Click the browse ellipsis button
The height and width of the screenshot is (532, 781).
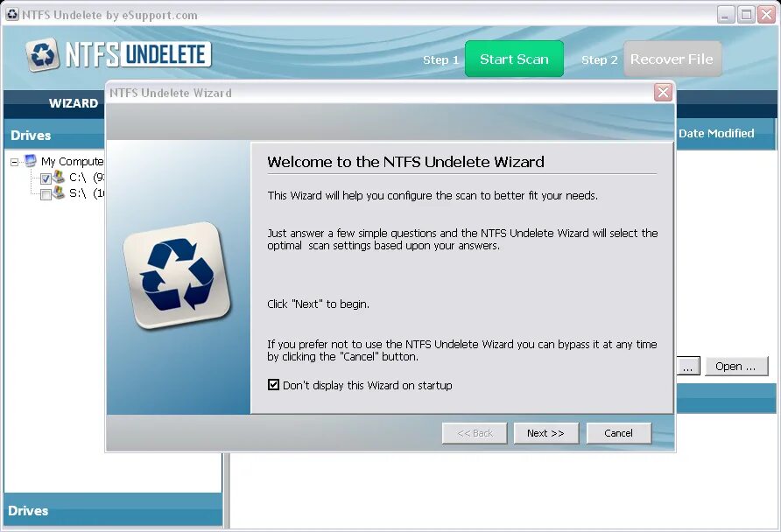tap(687, 367)
